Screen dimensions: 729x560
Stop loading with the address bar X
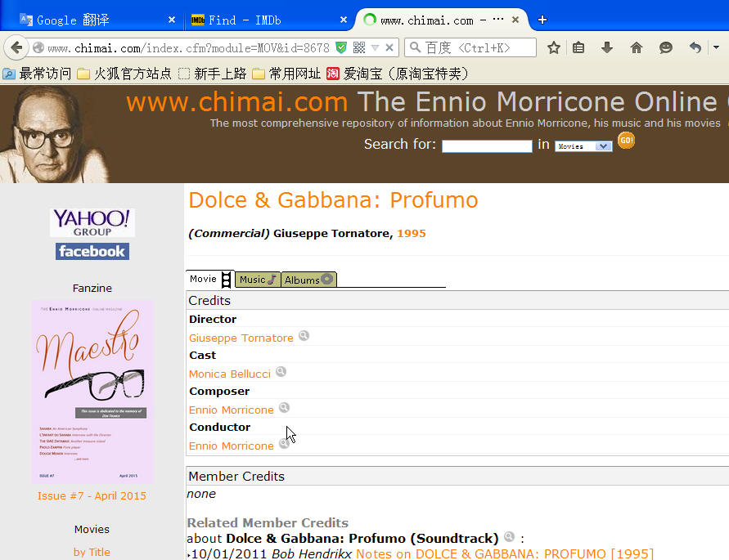tap(389, 47)
